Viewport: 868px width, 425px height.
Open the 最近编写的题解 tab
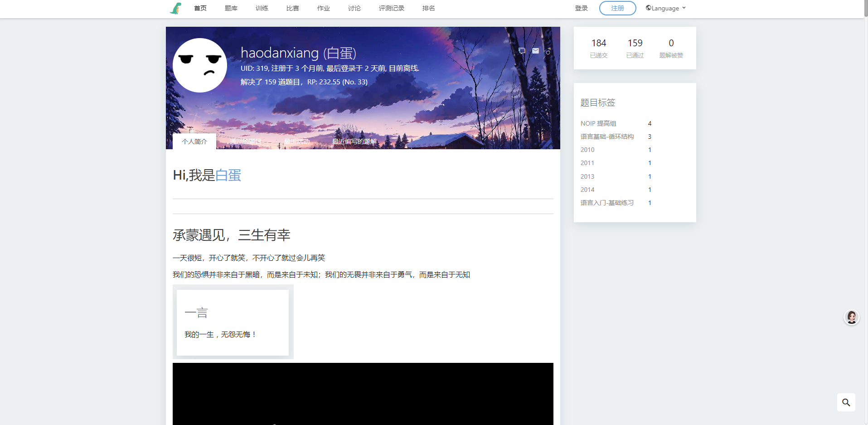point(354,142)
